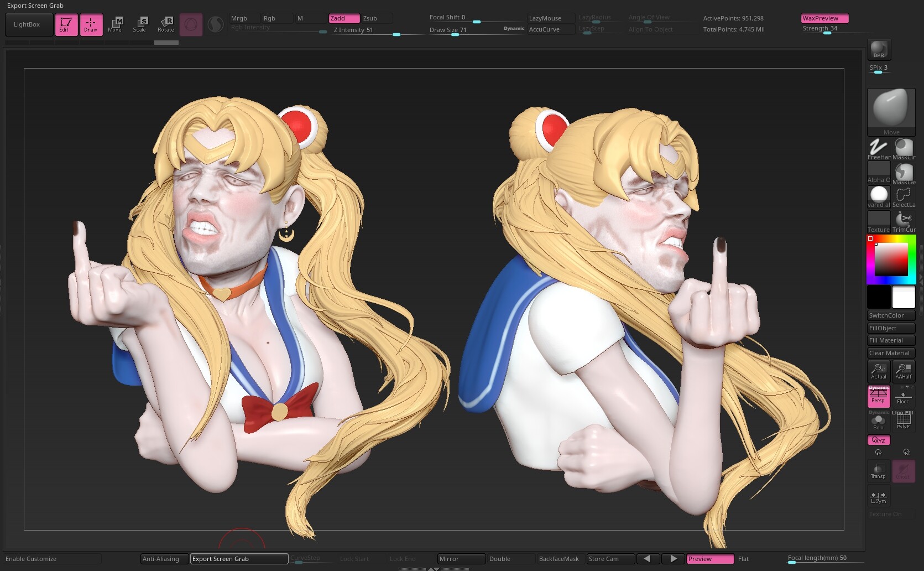Open the LightBox browser
924x571 pixels.
tap(29, 24)
